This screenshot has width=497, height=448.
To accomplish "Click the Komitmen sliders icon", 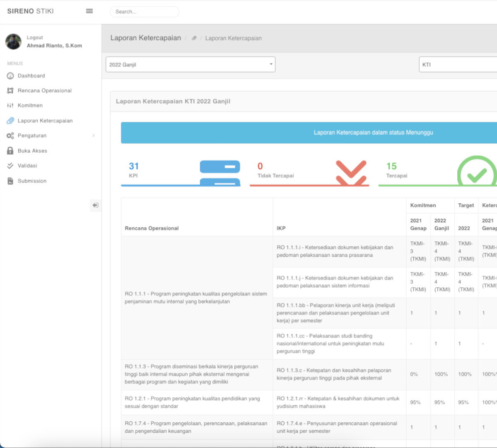I will pyautogui.click(x=10, y=106).
